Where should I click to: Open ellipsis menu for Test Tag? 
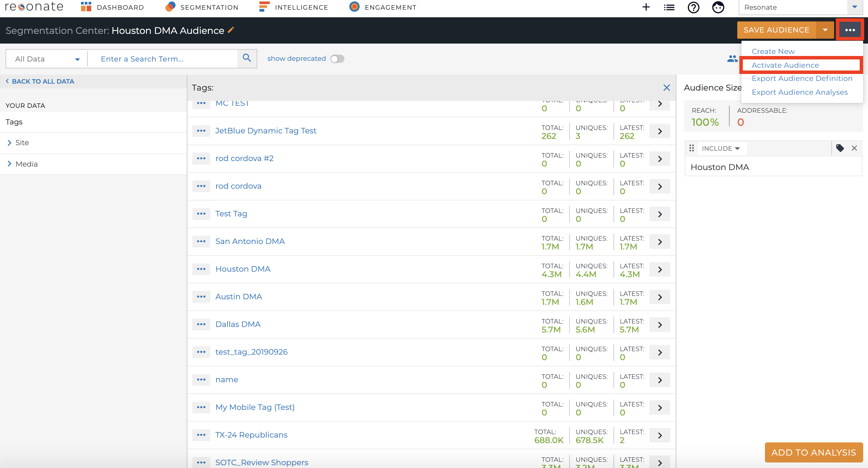[201, 214]
